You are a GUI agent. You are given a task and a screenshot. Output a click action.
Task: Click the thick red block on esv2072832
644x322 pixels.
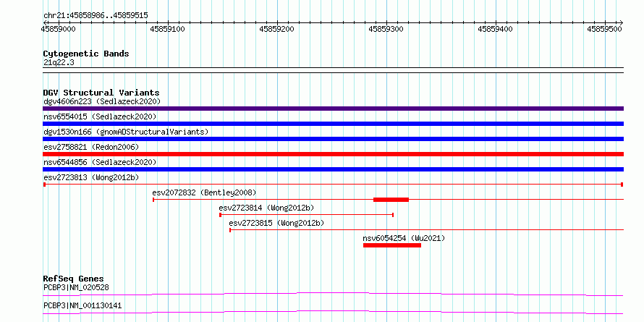tap(391, 200)
